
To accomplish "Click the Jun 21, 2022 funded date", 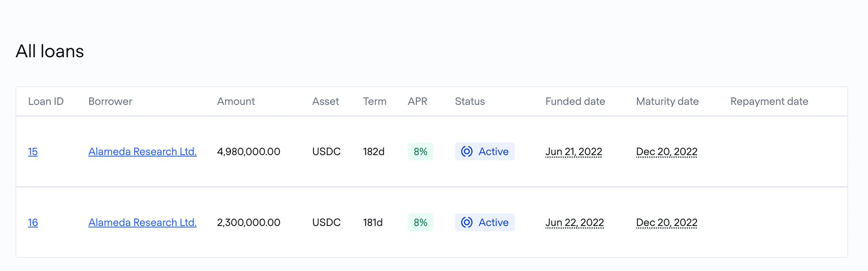I will [573, 152].
